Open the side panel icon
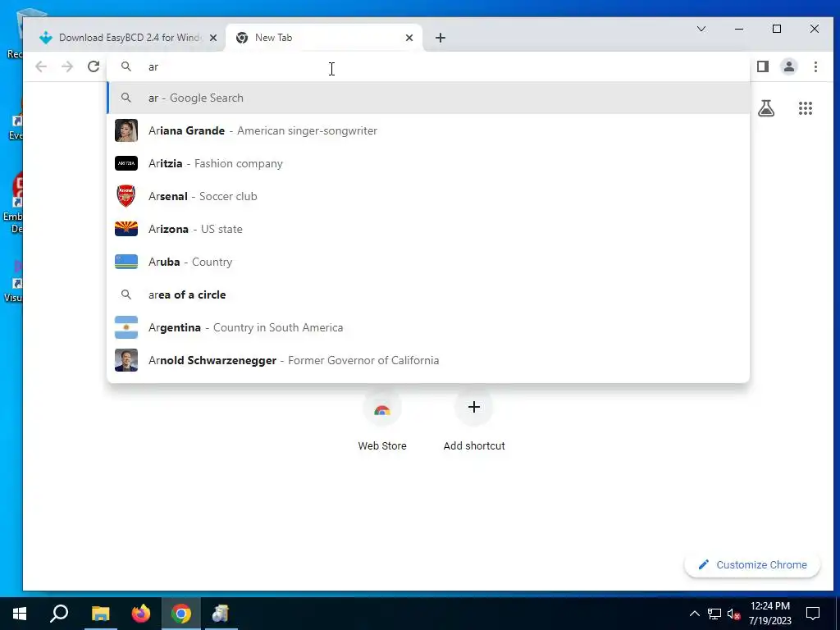 763,66
